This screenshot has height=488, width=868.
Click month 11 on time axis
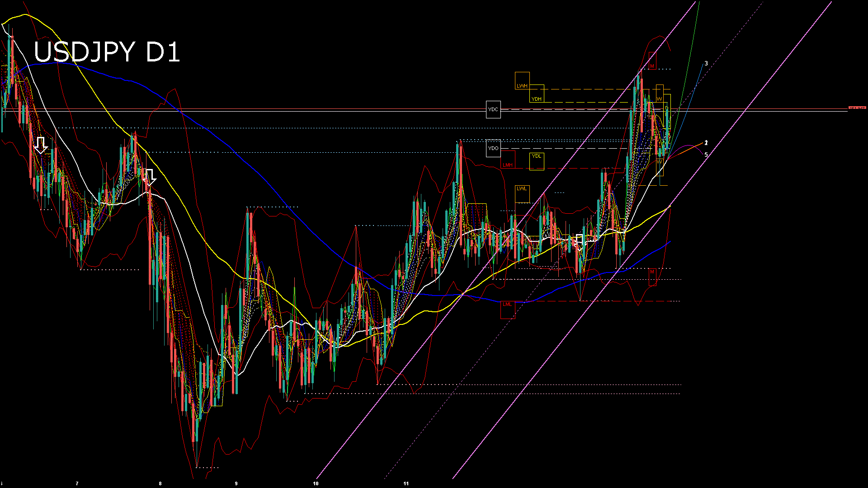point(406,483)
